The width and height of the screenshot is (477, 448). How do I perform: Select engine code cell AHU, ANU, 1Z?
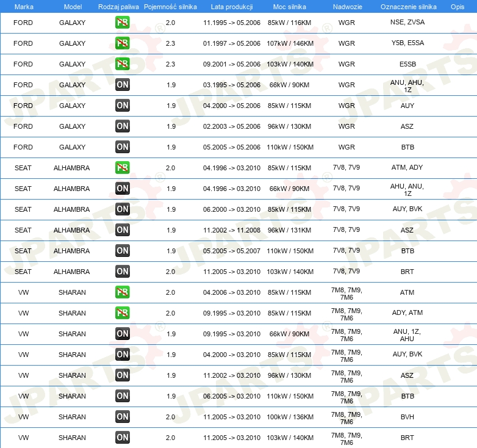(x=407, y=190)
